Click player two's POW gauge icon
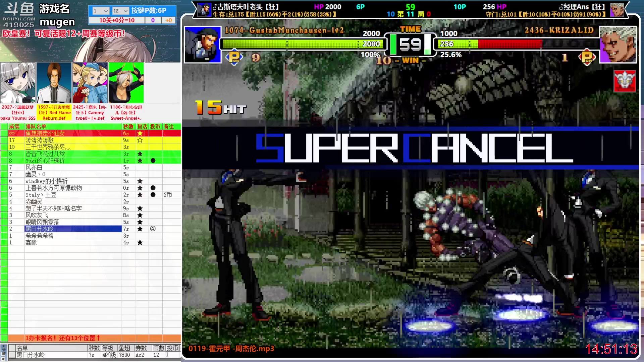Viewport: 644px width, 362px height. tap(587, 57)
